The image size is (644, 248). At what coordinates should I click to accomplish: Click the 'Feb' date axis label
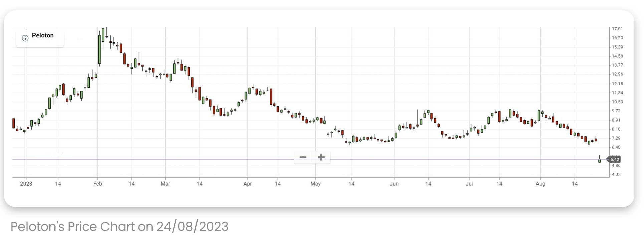[97, 184]
